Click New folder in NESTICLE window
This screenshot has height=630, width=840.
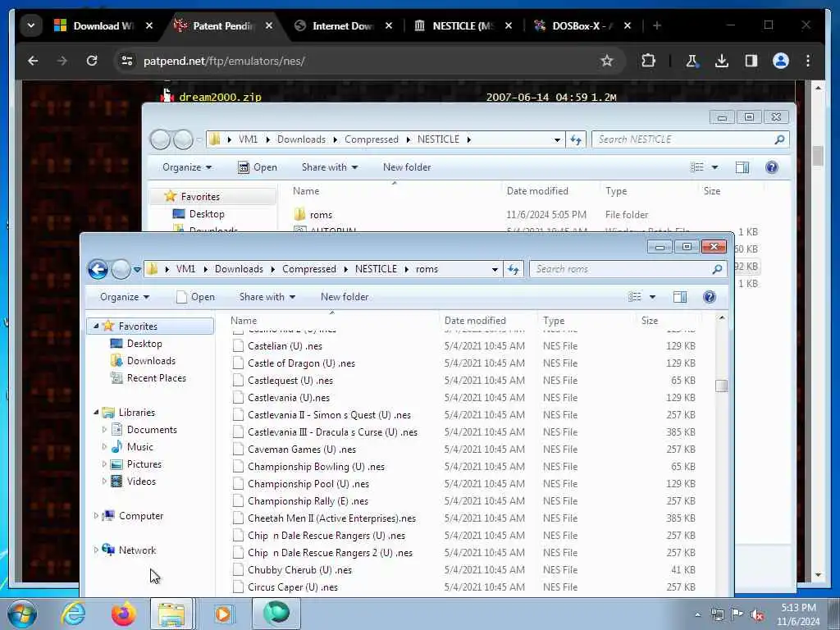coord(407,167)
